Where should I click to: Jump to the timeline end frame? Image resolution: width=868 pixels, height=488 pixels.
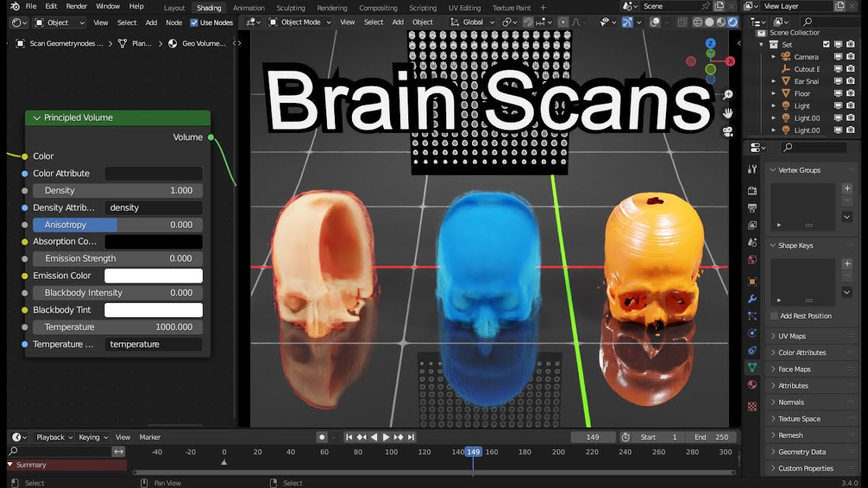(411, 437)
